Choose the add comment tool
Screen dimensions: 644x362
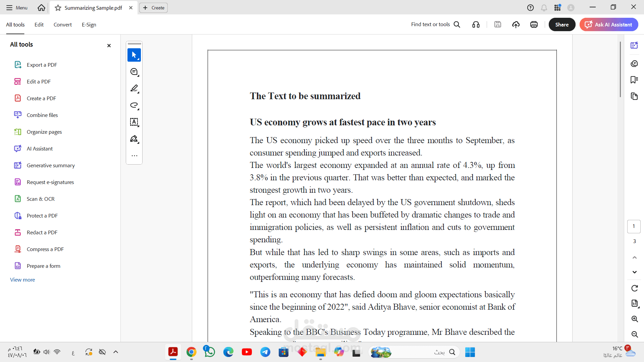(x=134, y=72)
